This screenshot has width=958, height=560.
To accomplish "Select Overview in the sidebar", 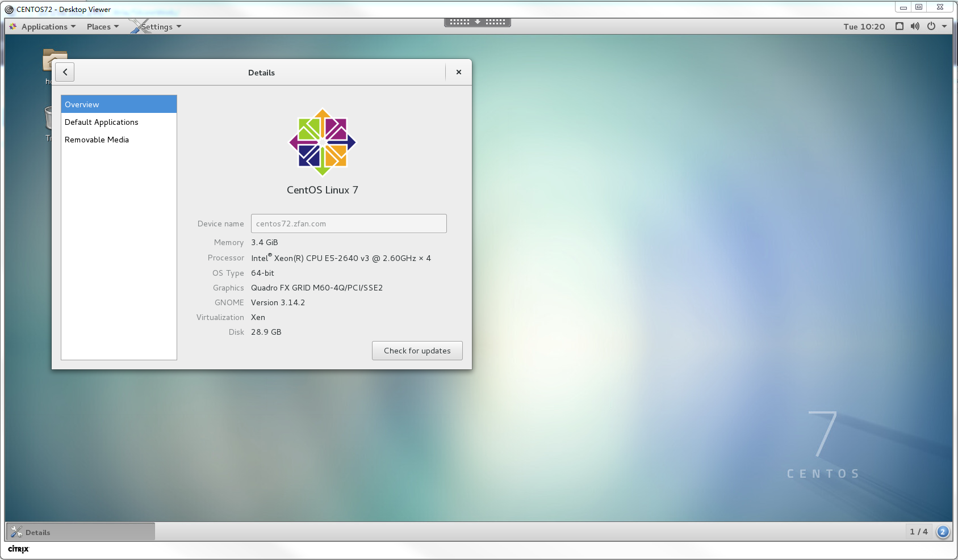I will tap(119, 104).
